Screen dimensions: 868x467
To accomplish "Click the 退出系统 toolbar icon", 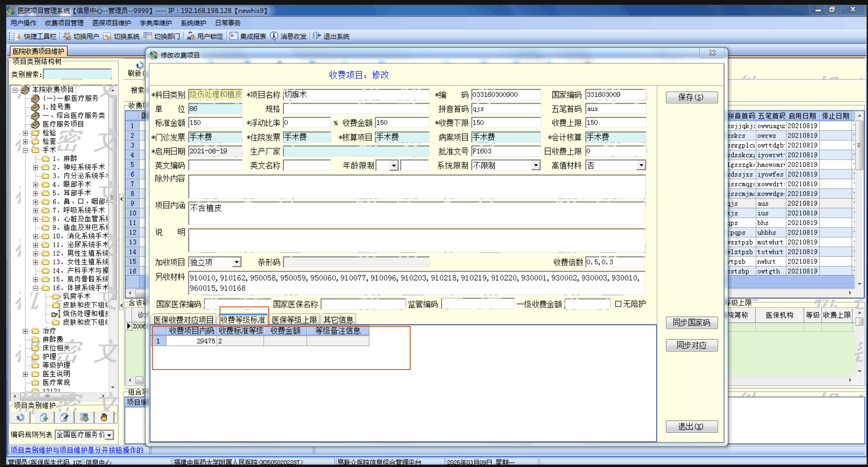I will pyautogui.click(x=317, y=36).
